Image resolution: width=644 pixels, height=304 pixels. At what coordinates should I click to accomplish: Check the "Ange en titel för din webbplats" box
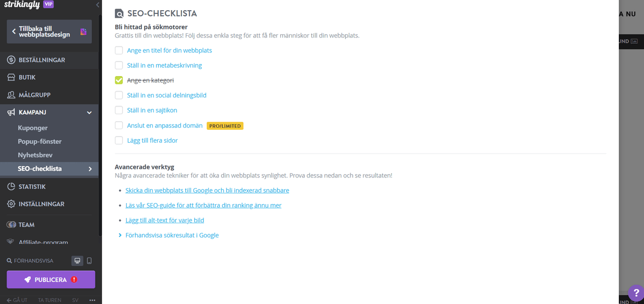(119, 50)
